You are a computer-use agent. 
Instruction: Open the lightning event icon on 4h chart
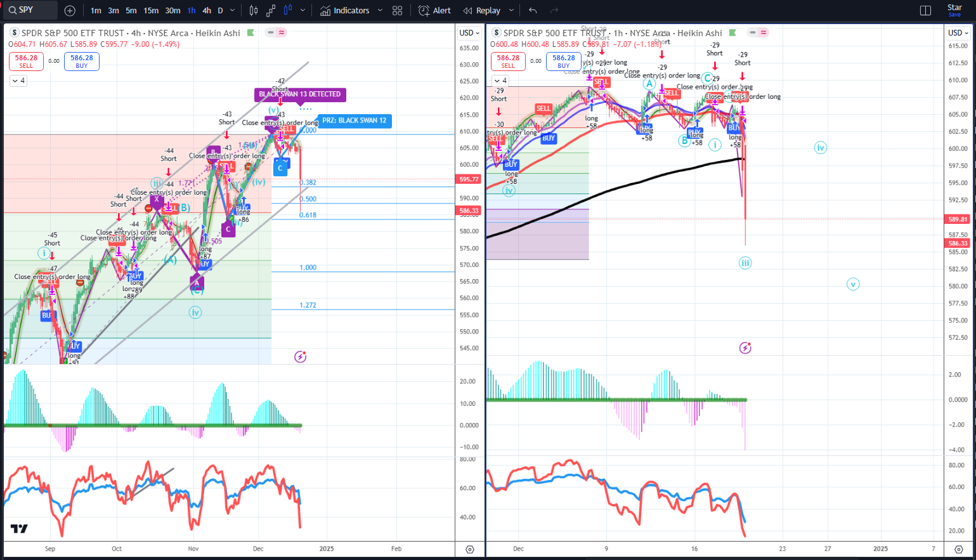coord(301,357)
